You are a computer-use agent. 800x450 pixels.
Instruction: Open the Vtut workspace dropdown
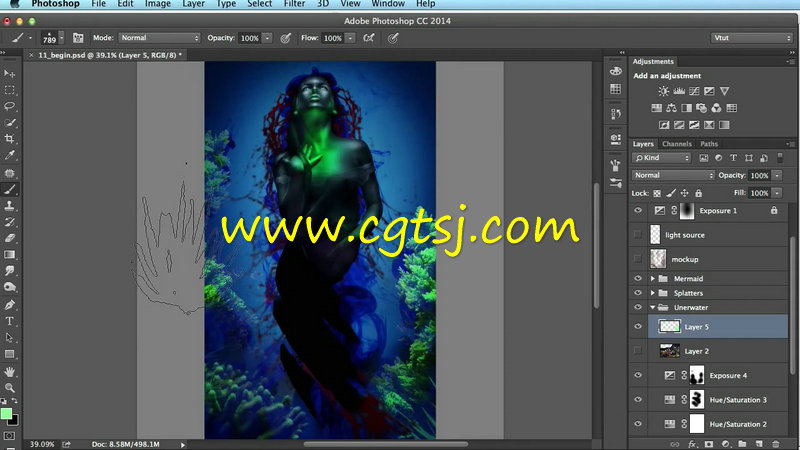tap(751, 38)
